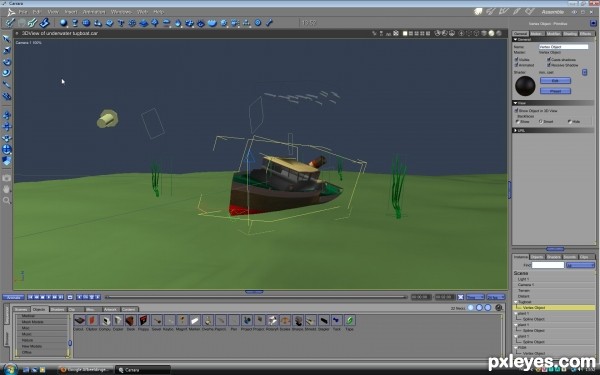
Task: Open the Insert menu
Action: 71,12
